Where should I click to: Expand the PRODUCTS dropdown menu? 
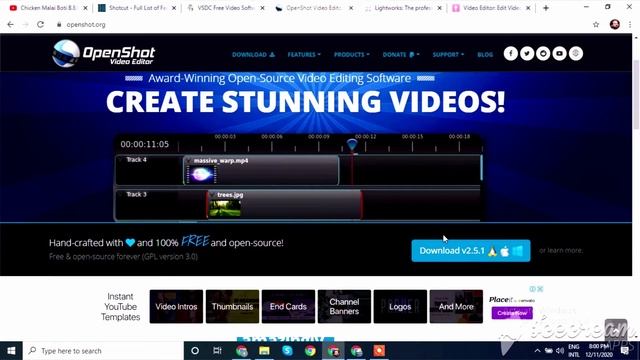(x=351, y=54)
